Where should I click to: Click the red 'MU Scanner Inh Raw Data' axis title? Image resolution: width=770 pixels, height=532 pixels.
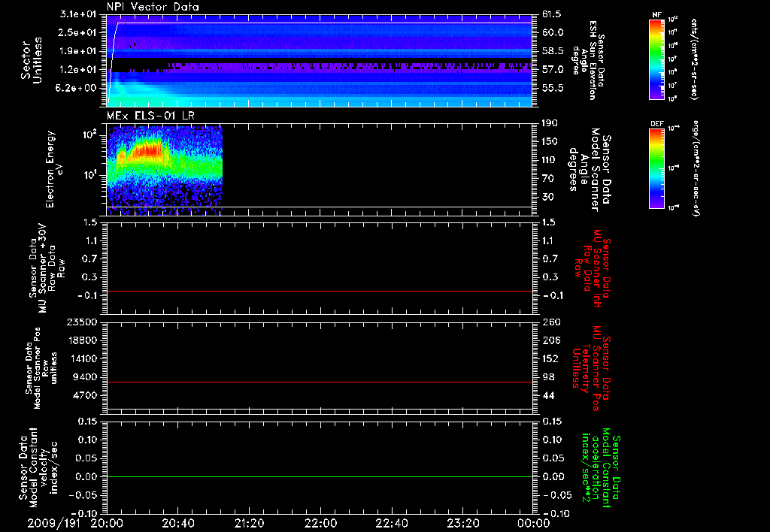(593, 268)
